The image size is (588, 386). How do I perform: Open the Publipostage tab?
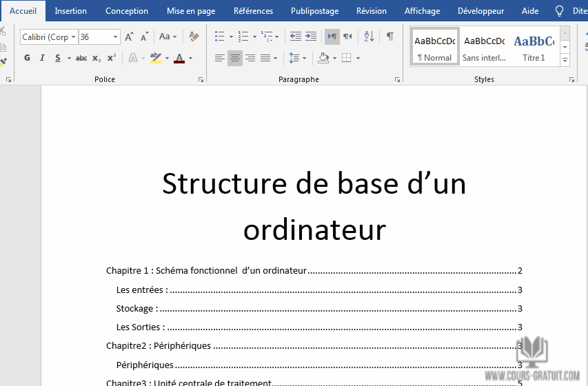pos(314,11)
